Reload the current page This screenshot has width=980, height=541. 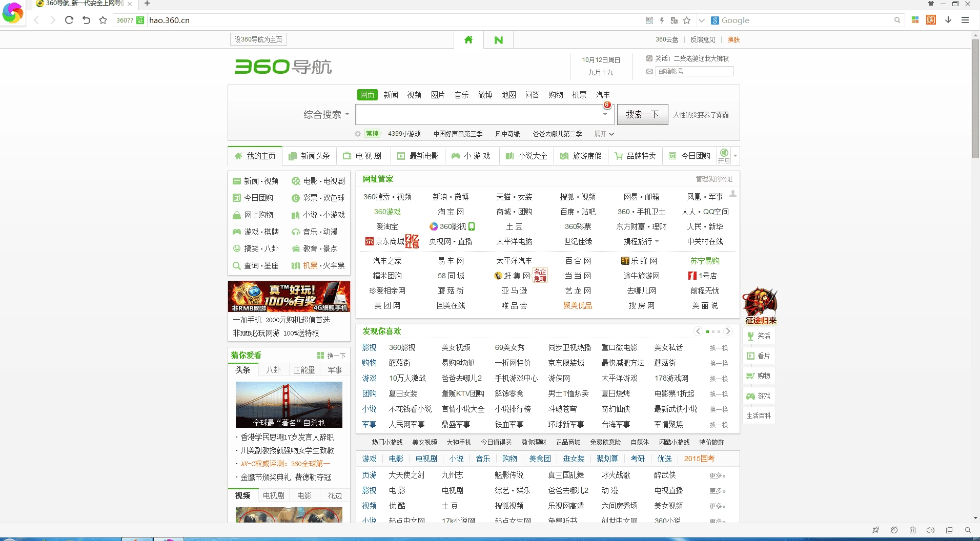69,20
